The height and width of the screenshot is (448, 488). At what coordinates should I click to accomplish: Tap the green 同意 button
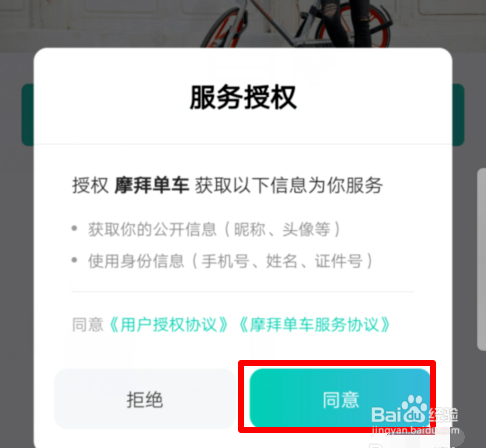click(x=340, y=399)
